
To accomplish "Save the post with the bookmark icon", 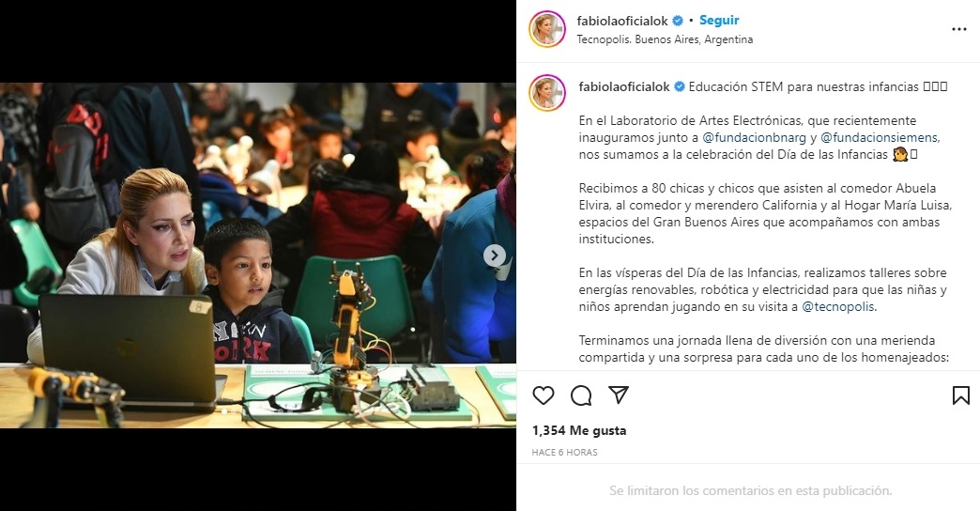I will [960, 395].
